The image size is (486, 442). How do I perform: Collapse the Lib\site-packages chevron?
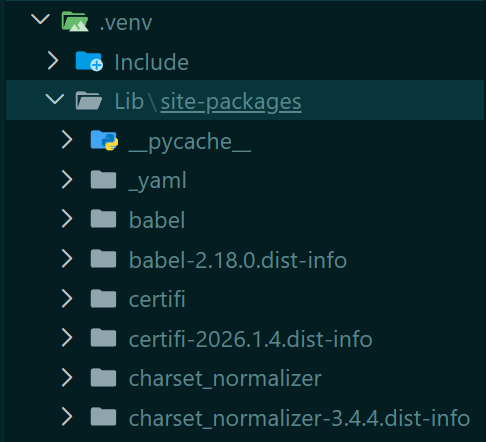pos(54,99)
